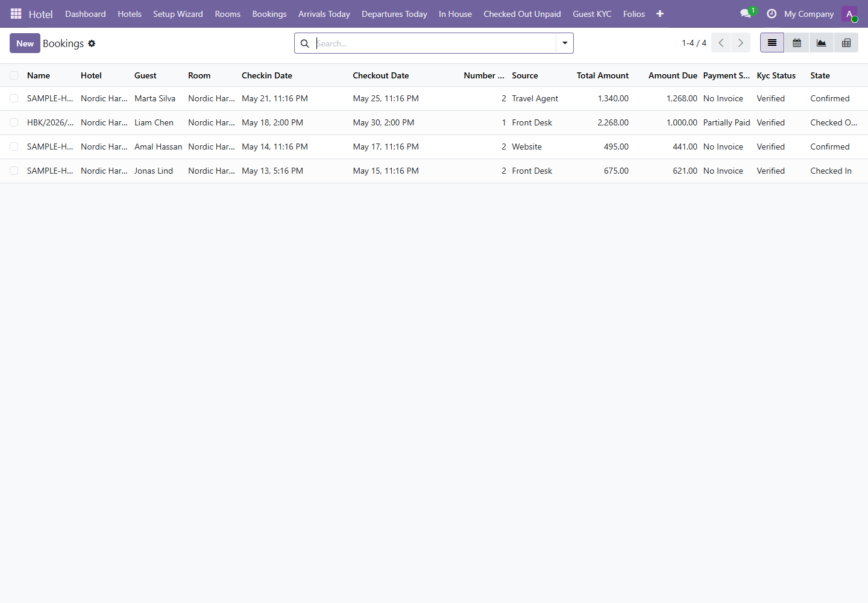This screenshot has height=603, width=868.
Task: Open the Setup Wizard menu
Action: point(178,14)
